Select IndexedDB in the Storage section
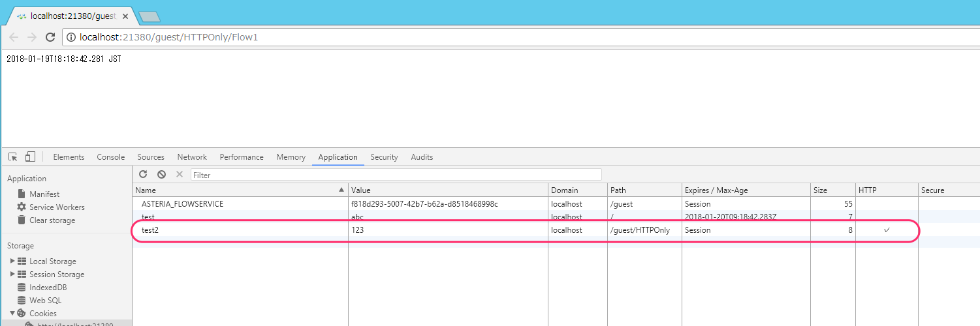The height and width of the screenshot is (326, 980). click(48, 287)
